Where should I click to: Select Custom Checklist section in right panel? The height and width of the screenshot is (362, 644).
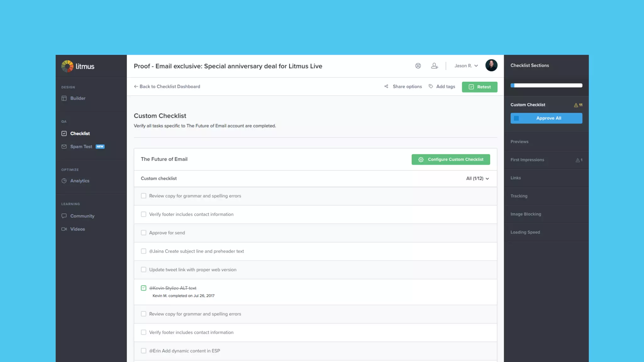point(528,105)
